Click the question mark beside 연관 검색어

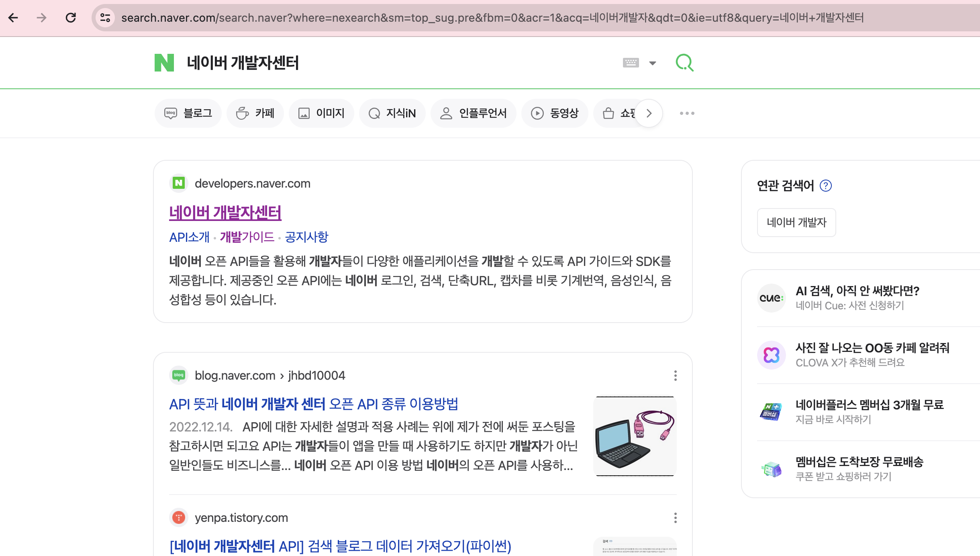pyautogui.click(x=826, y=186)
